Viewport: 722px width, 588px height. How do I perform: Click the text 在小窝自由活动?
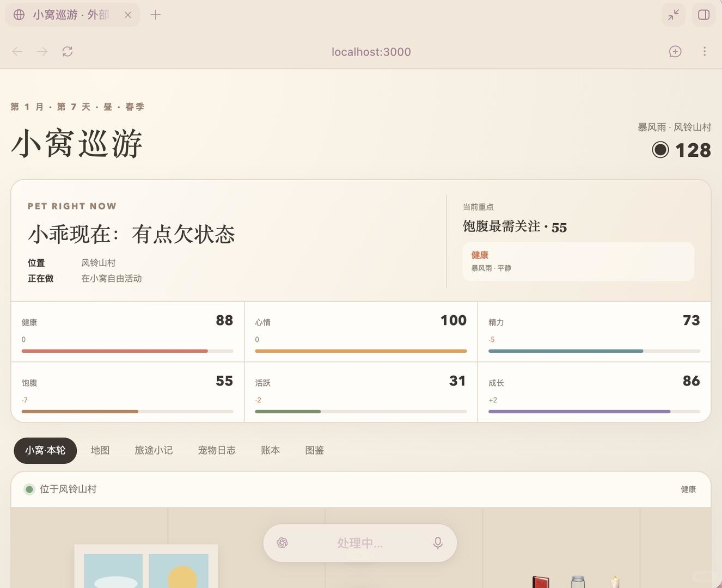click(x=112, y=279)
